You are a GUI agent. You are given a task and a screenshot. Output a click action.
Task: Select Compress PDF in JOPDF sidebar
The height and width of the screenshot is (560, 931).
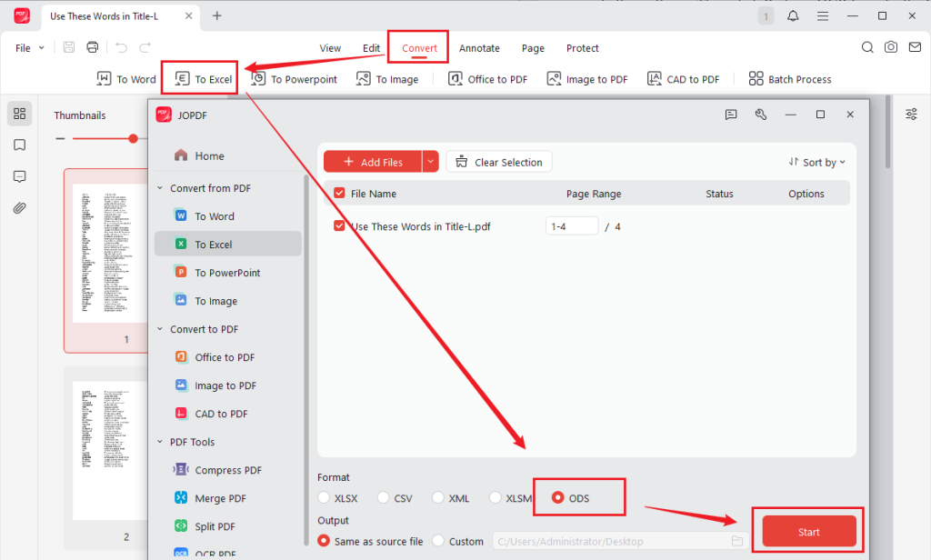[x=228, y=470]
